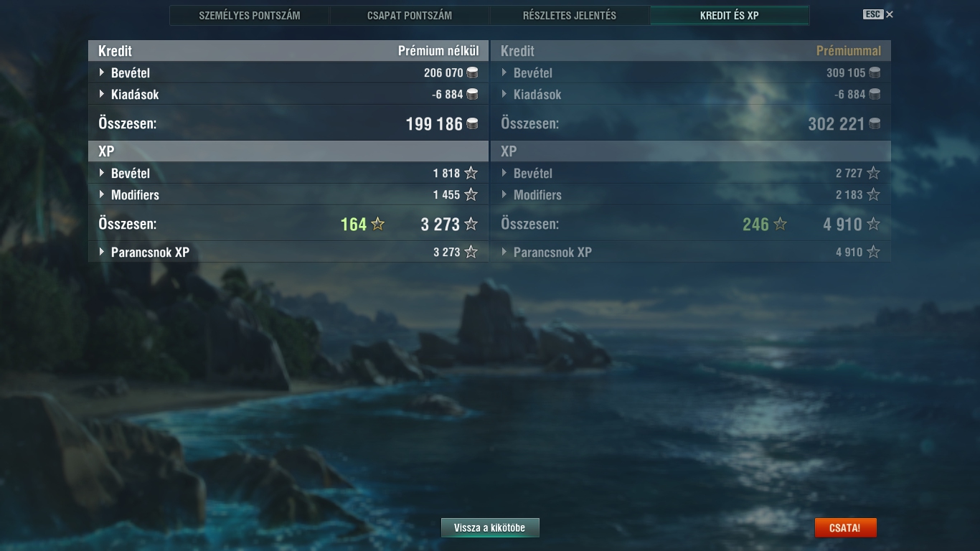Click the star next to premium Parancsnok XP 4 910

tap(873, 252)
